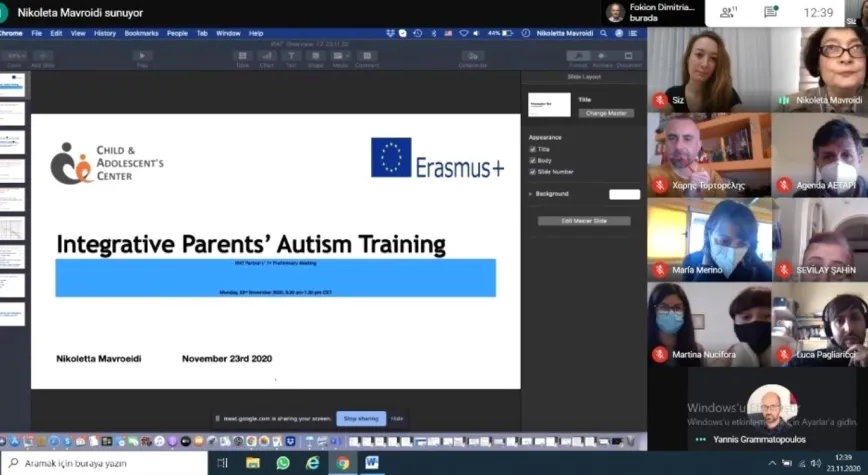Click the white Background color swatch
Viewport: 868px width, 475px height.
624,194
